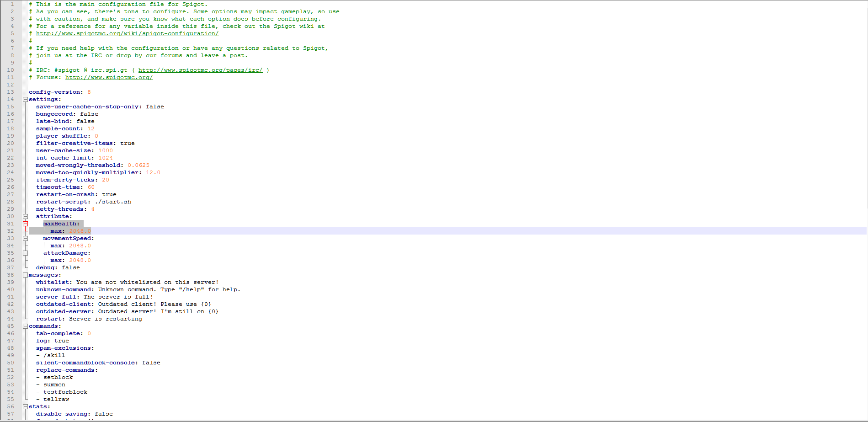Viewport: 868px width, 422px height.
Task: Click the late-bind setting line
Action: point(65,121)
